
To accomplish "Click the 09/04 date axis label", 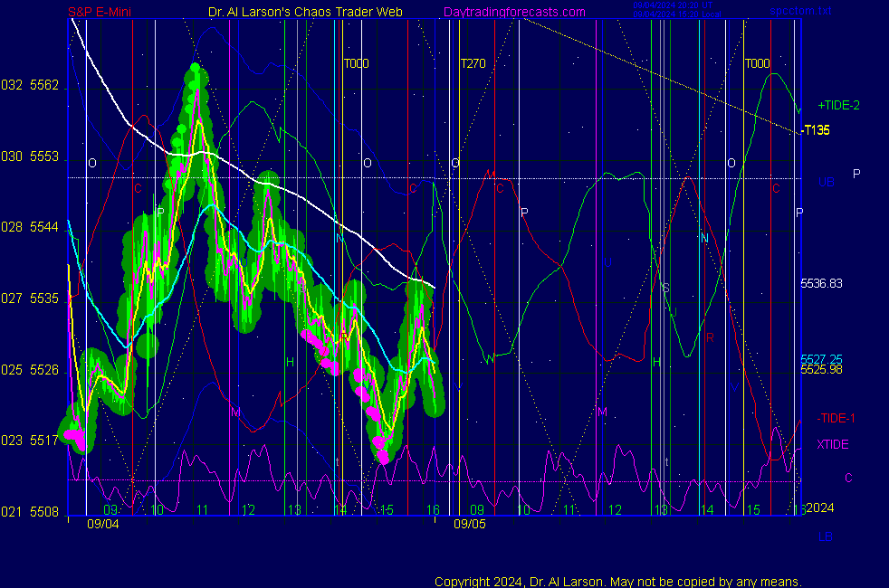I will tap(102, 524).
